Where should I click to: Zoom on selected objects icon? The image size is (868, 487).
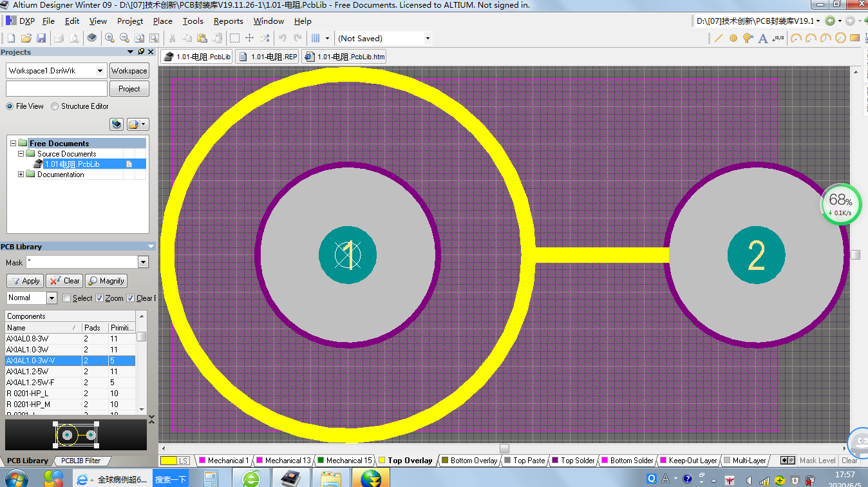click(155, 39)
